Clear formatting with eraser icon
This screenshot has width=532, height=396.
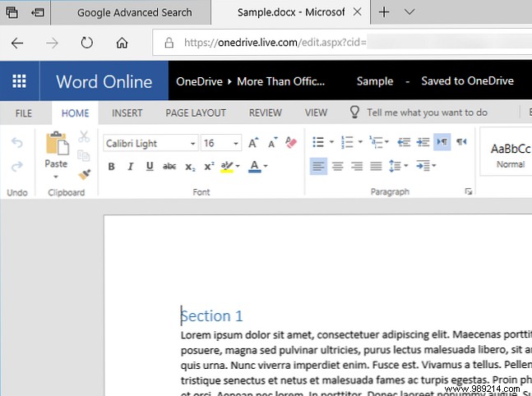(x=291, y=142)
